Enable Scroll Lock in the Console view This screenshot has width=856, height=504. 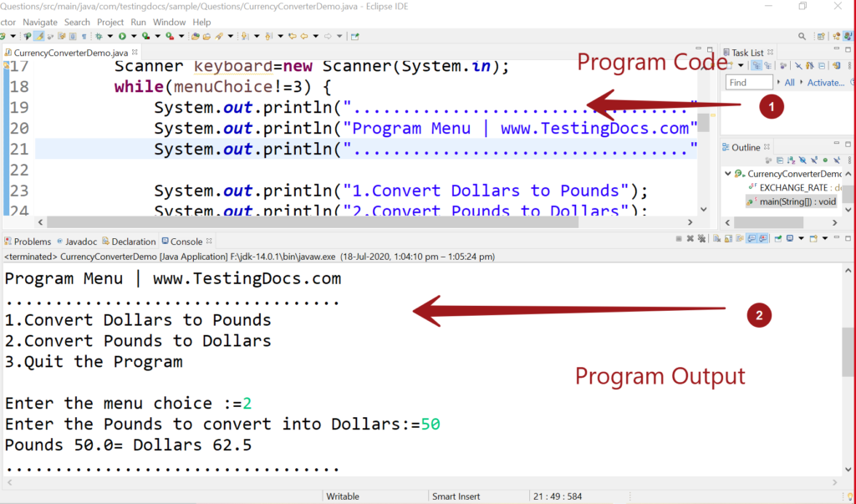pyautogui.click(x=727, y=241)
